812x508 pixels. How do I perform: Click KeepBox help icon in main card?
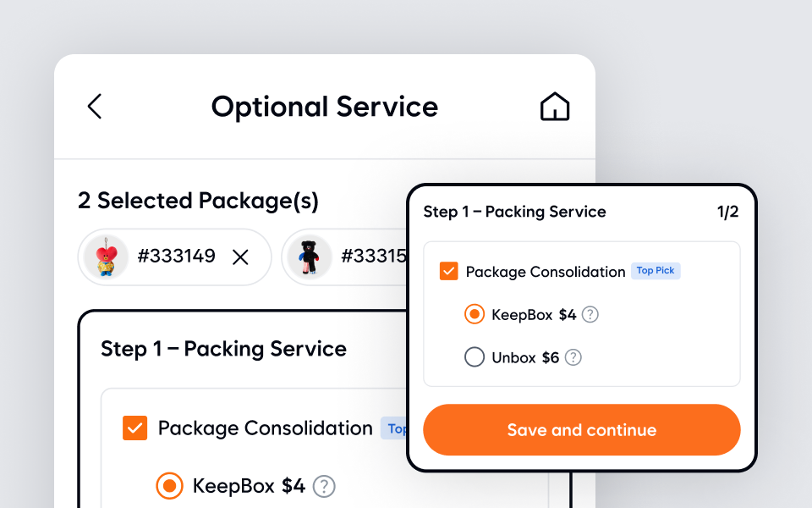click(324, 486)
